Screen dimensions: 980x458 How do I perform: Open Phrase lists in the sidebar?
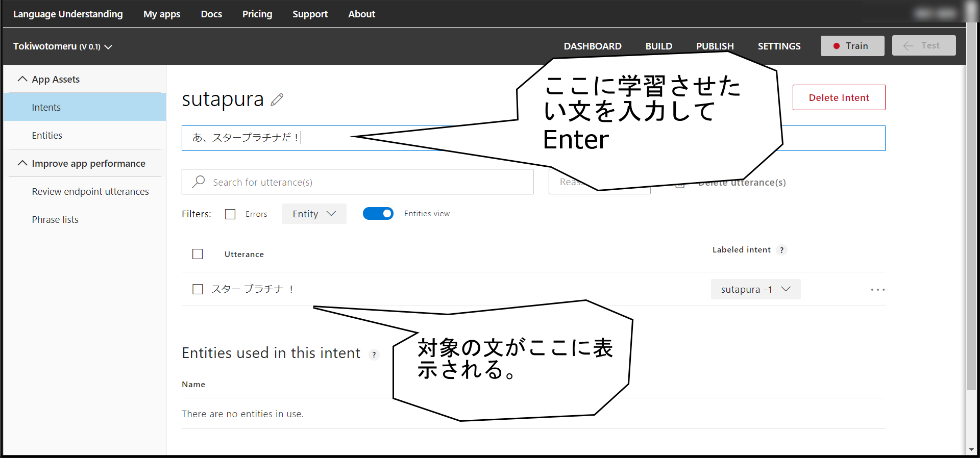55,219
